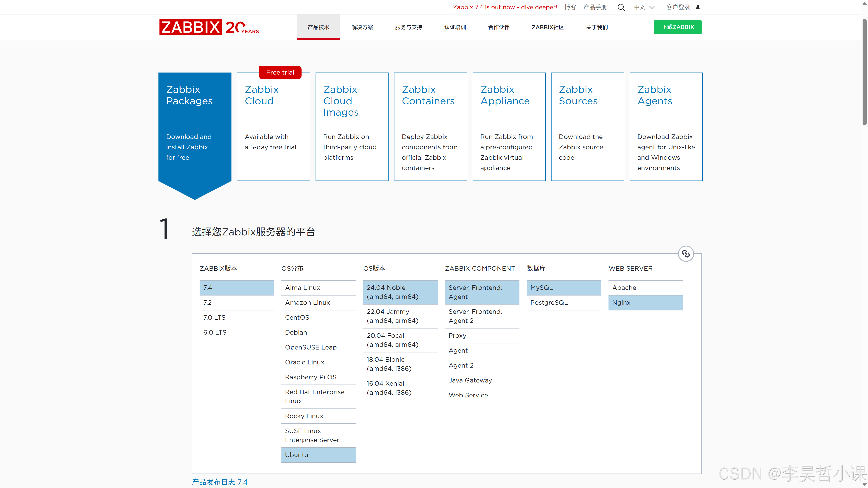Screen dimensions: 868x488
Task: Select Server, Frontend, Agent component
Action: (482, 292)
